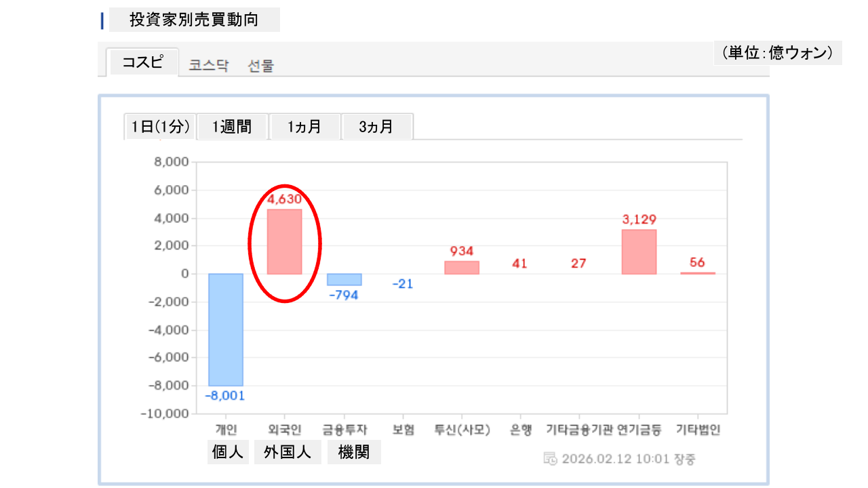This screenshot has width=868, height=488.
Task: Click the 기타금융기관 axis label
Action: coord(579,430)
